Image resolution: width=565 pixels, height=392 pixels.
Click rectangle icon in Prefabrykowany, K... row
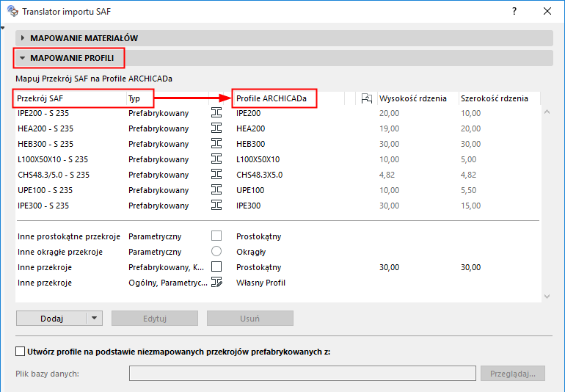tap(216, 266)
